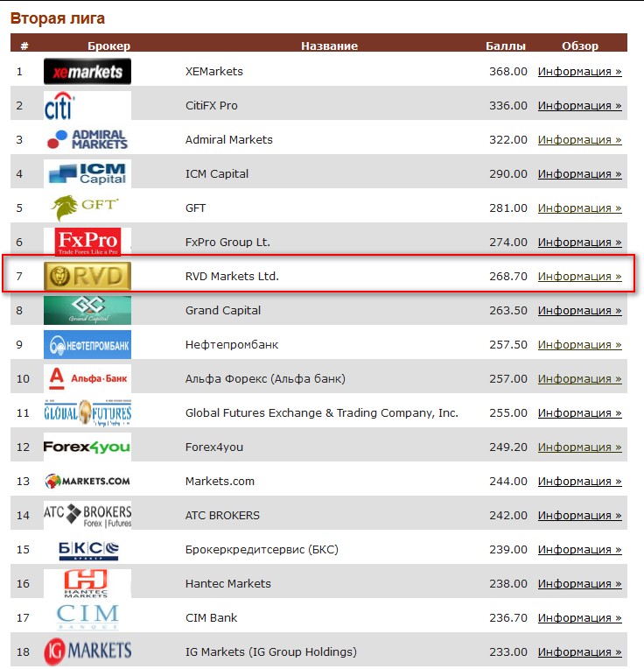The width and height of the screenshot is (644, 669).
Task: Click the XEMarkets broker logo
Action: tap(87, 71)
